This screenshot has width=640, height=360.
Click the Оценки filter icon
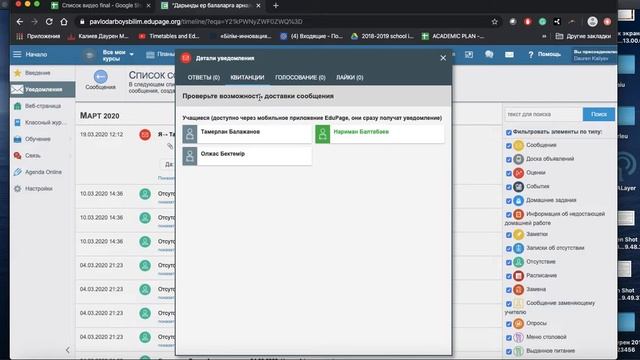(x=518, y=173)
